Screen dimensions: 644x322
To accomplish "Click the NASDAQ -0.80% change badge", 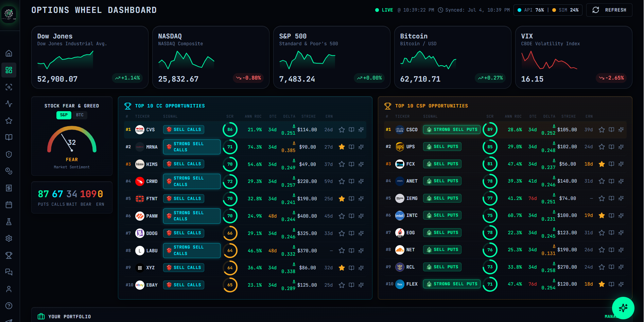I will click(249, 78).
